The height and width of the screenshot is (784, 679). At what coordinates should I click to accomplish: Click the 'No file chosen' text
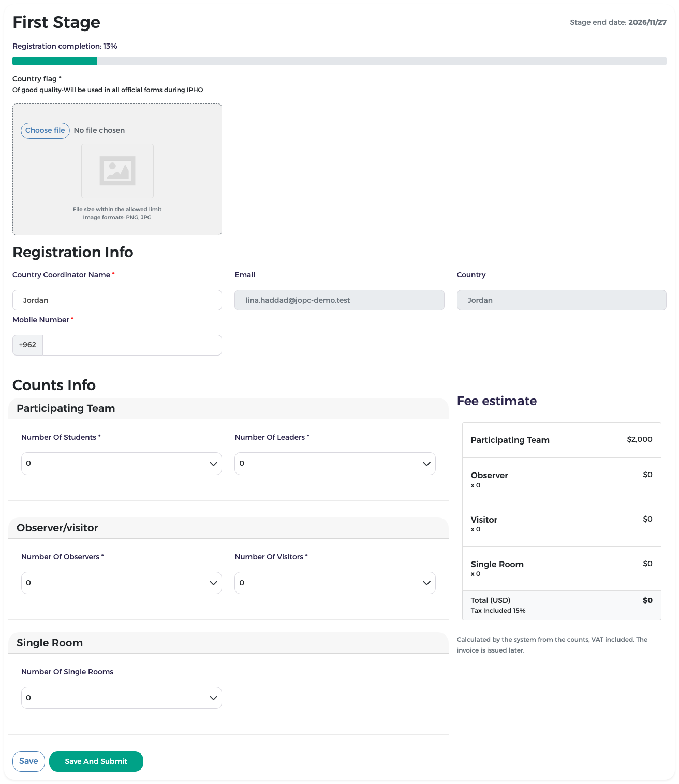tap(99, 130)
